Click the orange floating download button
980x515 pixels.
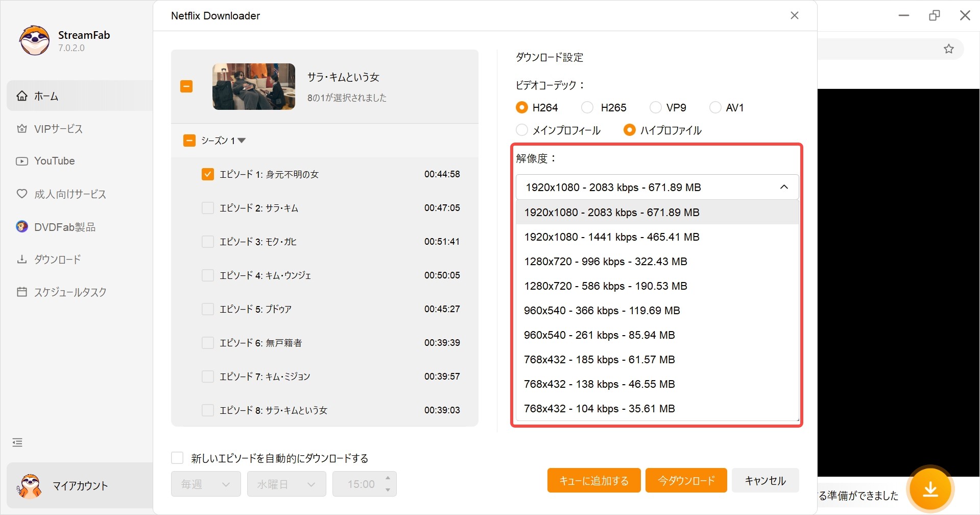pyautogui.click(x=930, y=489)
